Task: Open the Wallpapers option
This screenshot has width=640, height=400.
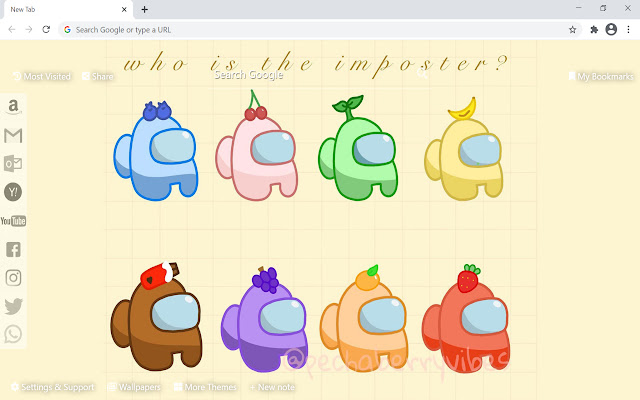Action: [x=134, y=387]
